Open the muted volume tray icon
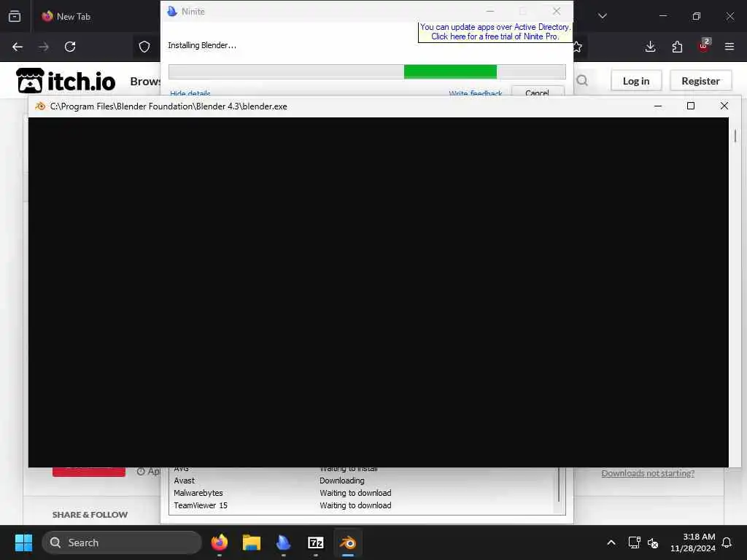Viewport: 747px width, 560px height. pyautogui.click(x=653, y=542)
